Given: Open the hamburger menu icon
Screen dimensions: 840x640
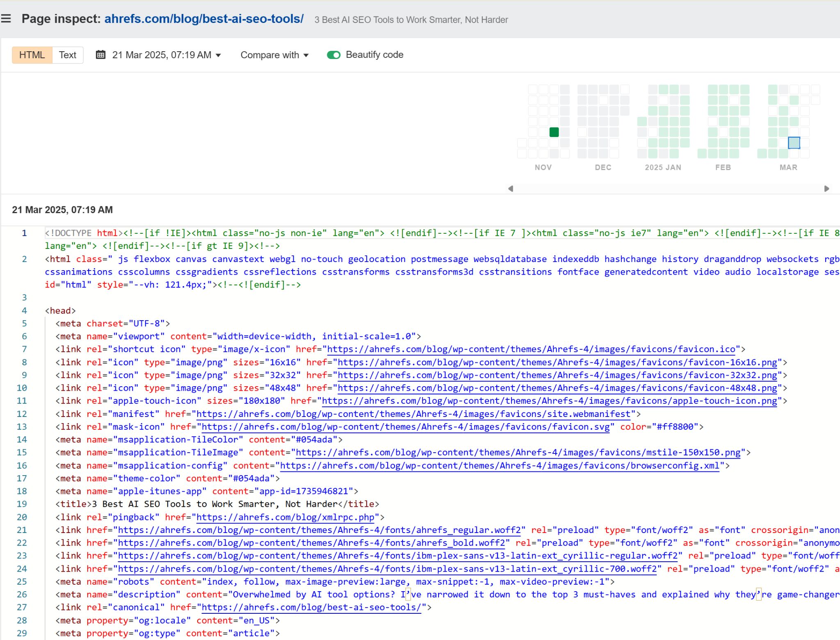Looking at the screenshot, I should pos(6,19).
